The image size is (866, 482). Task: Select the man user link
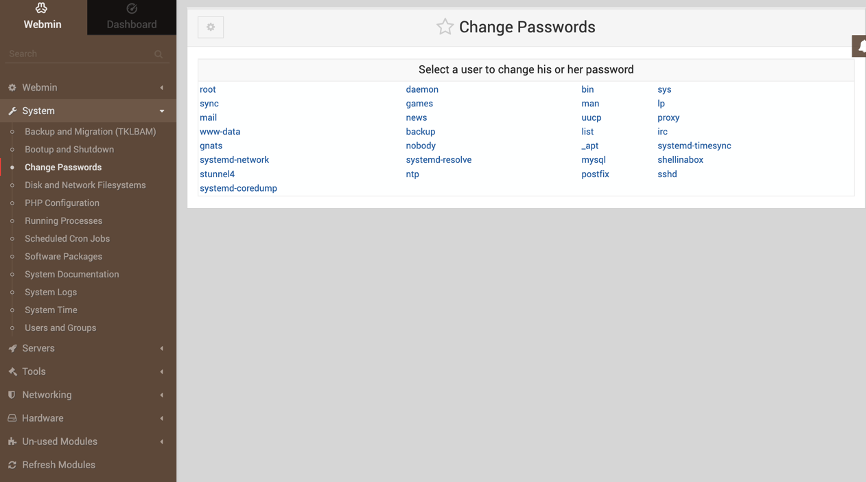590,104
